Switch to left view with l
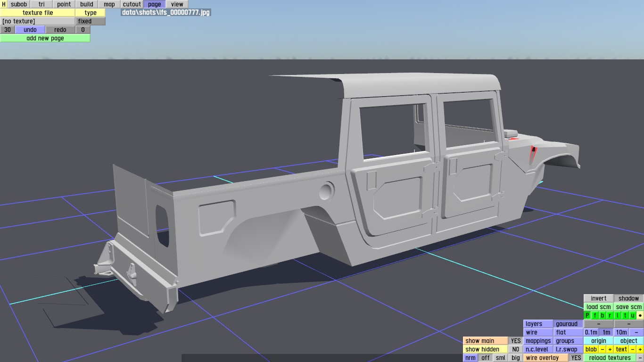Screen dimensions: 644x362 pos(618,315)
